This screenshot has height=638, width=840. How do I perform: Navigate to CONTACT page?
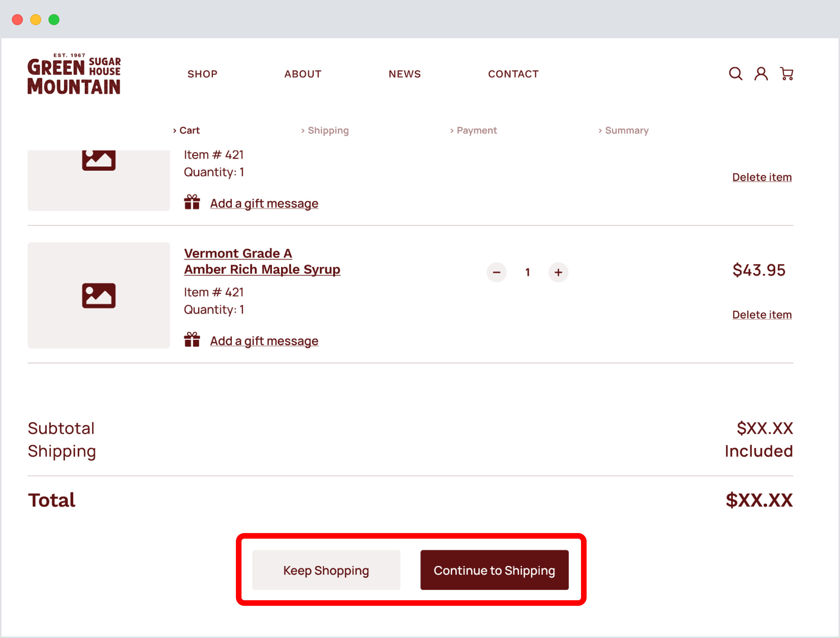513,74
